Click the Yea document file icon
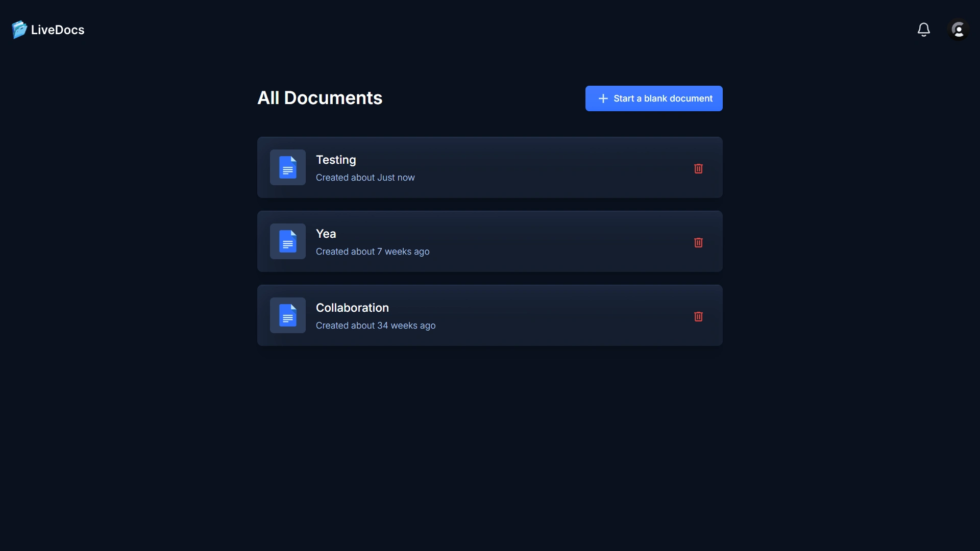980x551 pixels. 288,241
